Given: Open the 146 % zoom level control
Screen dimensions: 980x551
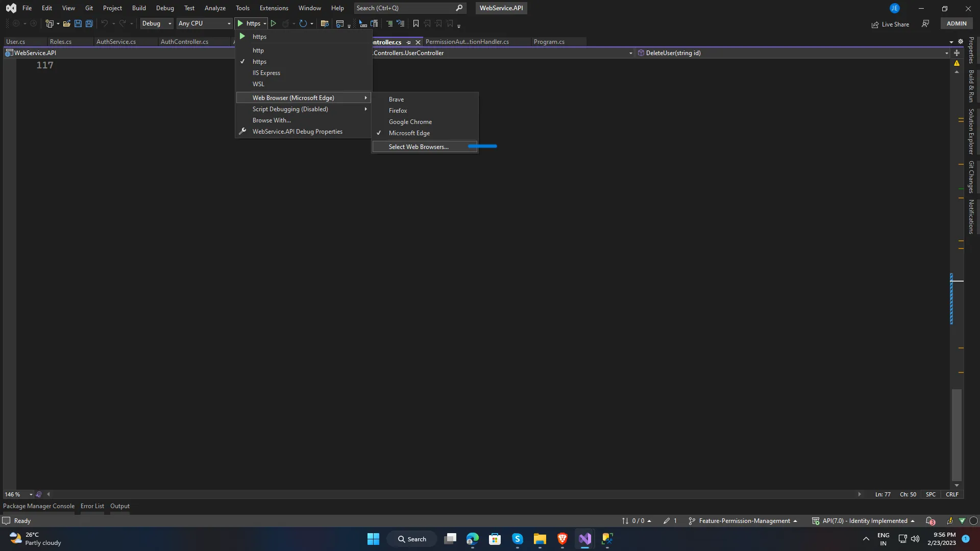Looking at the screenshot, I should click(x=18, y=494).
